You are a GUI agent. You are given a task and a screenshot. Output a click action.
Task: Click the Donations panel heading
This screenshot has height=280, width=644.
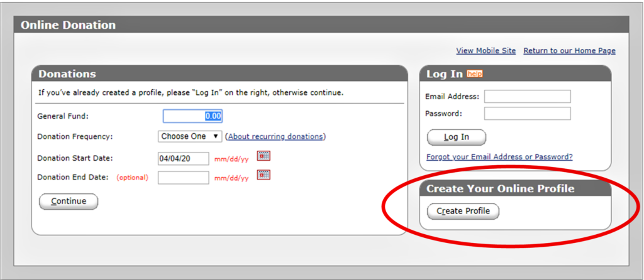point(67,74)
